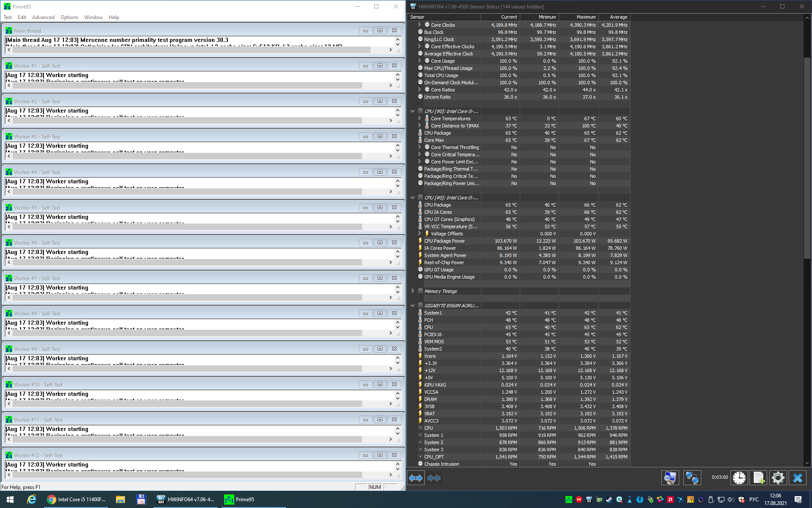Select the IA Cores Power row
The image size is (812, 508).
pyautogui.click(x=519, y=248)
